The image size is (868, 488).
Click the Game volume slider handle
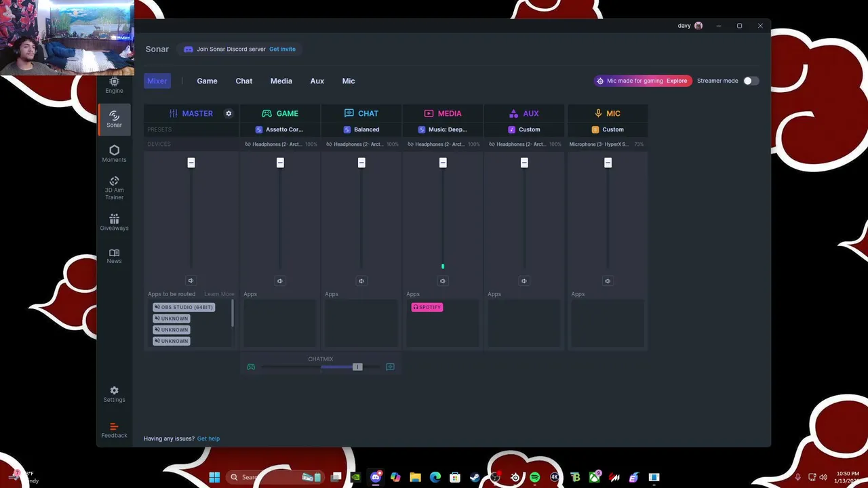[x=280, y=163]
